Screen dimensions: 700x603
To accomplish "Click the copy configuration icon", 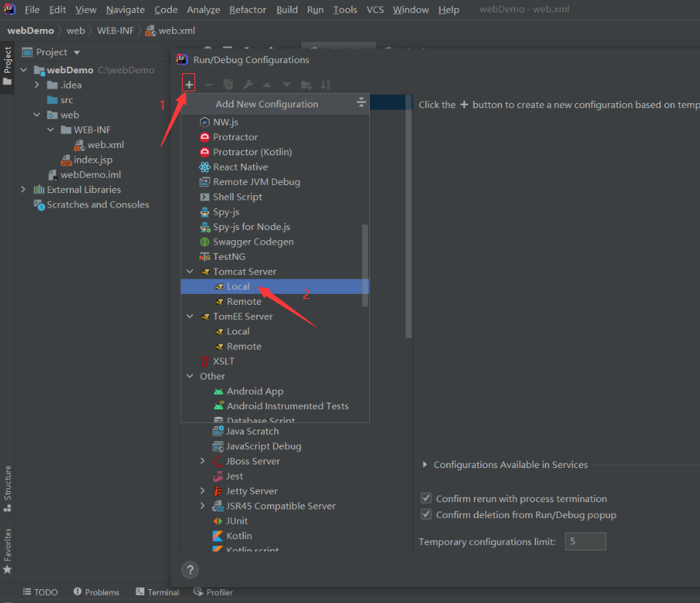I will pos(228,84).
